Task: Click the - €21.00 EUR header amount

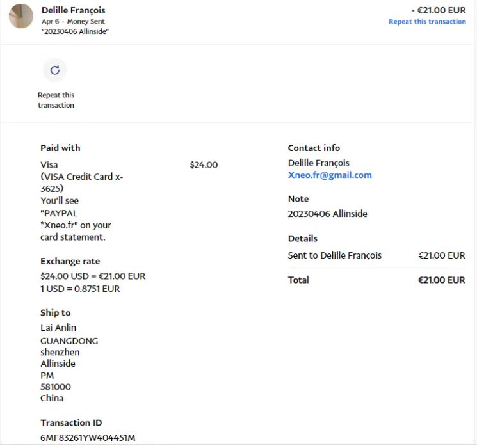Action: tap(439, 10)
